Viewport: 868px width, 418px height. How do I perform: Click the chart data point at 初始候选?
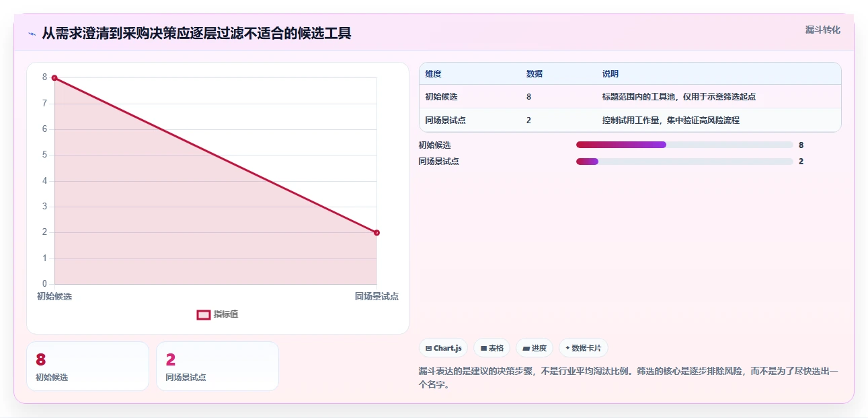tap(54, 77)
